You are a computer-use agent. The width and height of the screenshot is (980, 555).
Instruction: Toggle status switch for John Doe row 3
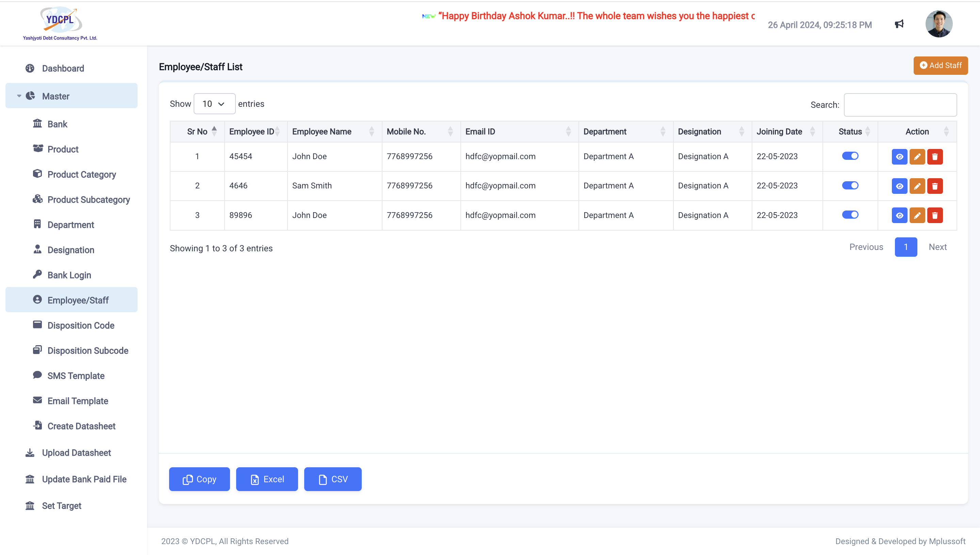click(x=850, y=214)
